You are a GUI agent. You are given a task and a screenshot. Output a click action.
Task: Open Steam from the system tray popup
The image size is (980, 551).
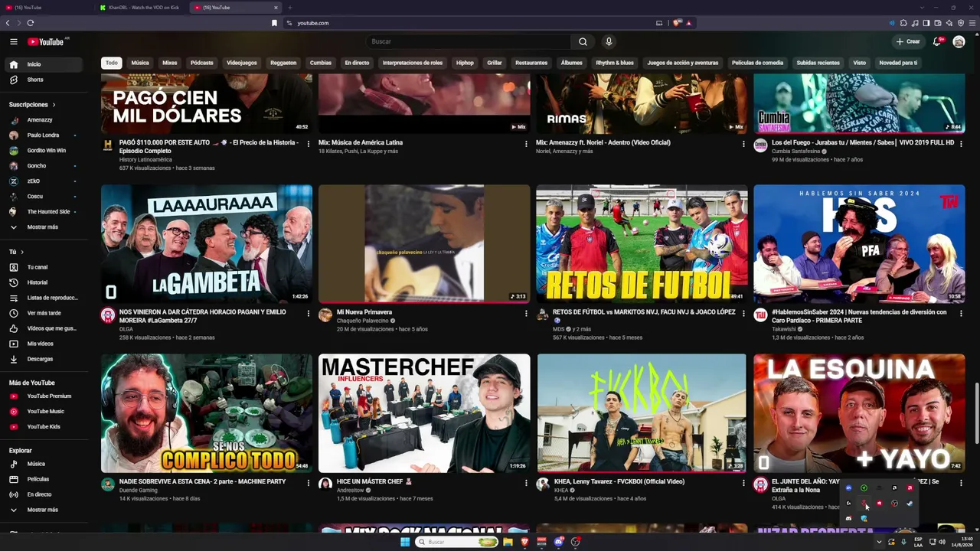(x=910, y=503)
